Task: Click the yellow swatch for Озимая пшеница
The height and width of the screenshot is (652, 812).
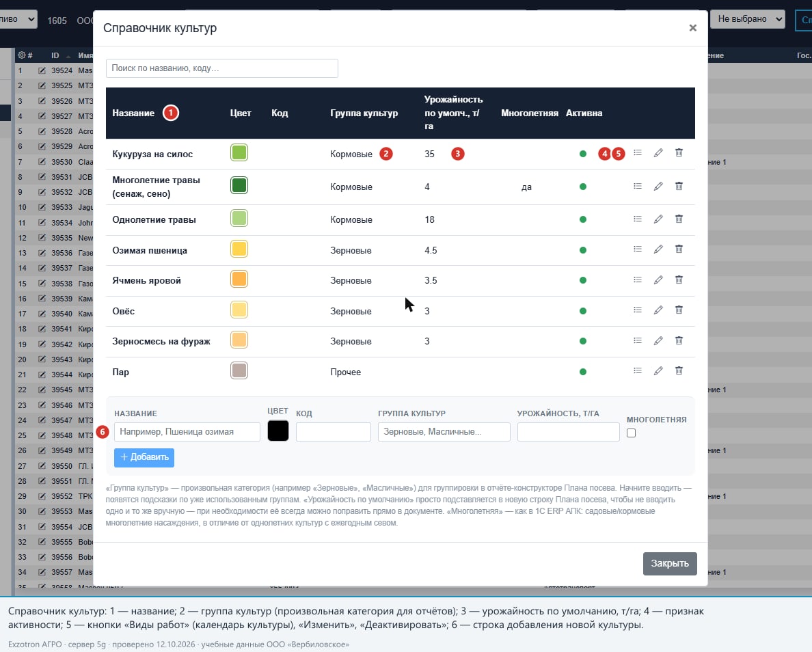Action: (x=239, y=249)
